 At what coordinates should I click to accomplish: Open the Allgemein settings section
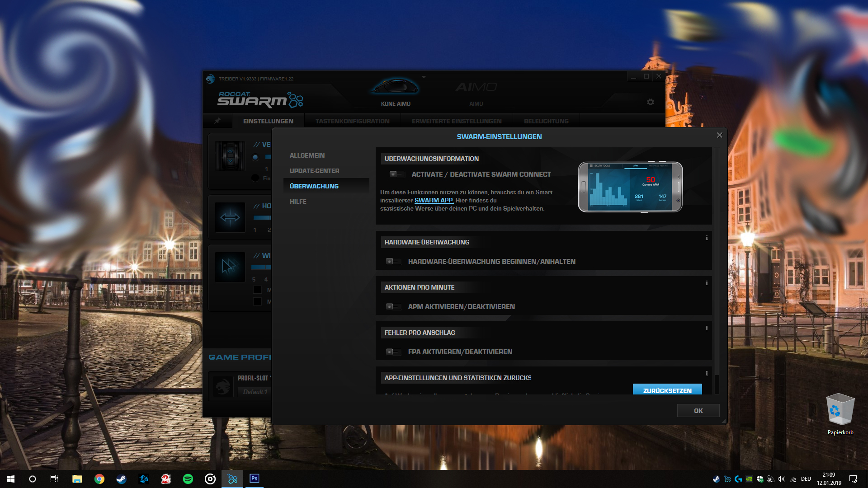pyautogui.click(x=307, y=155)
